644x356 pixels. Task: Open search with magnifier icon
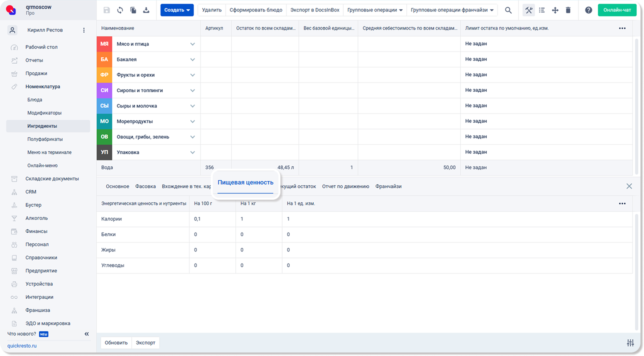coord(508,10)
